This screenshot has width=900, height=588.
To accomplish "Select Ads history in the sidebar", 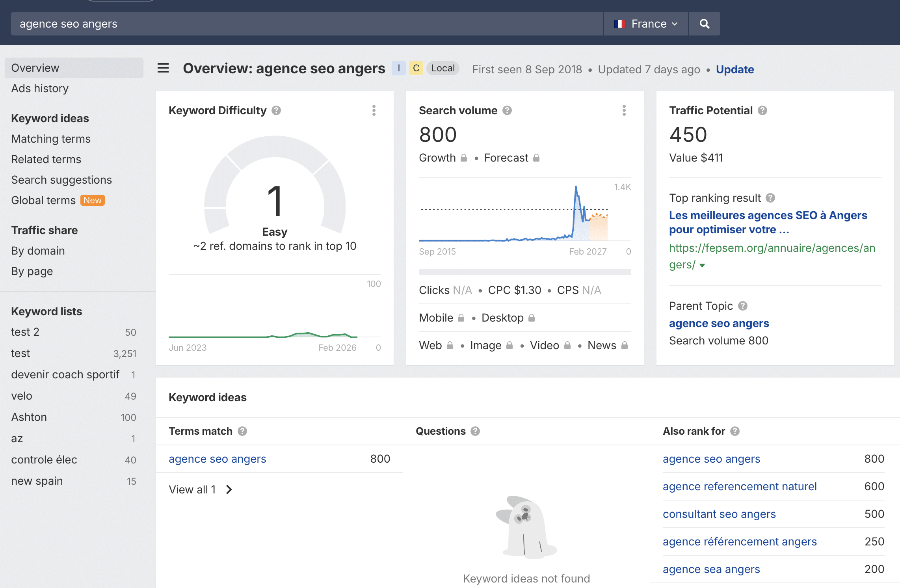I will [40, 88].
